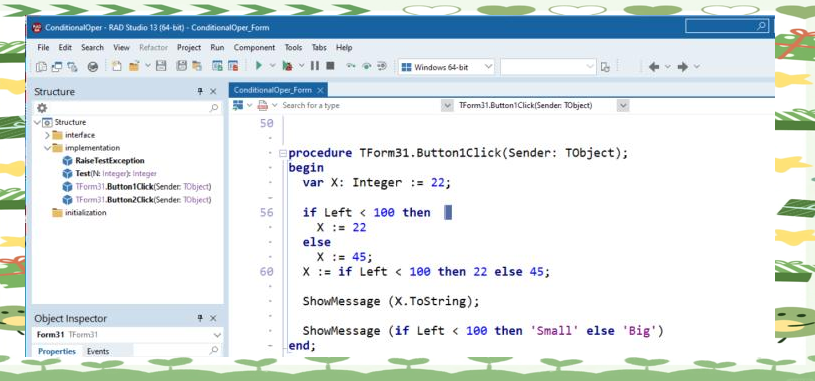
Task: Open the Help menu
Action: tap(344, 47)
